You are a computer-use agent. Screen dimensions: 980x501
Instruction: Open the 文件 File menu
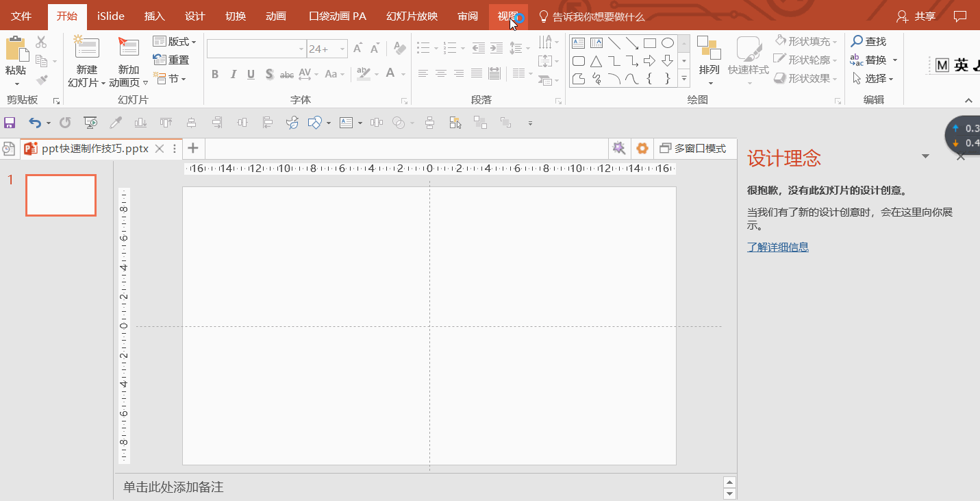21,16
